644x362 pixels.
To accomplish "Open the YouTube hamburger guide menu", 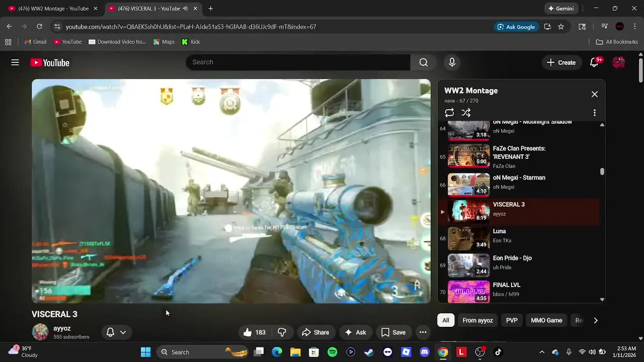I will 15,62.
